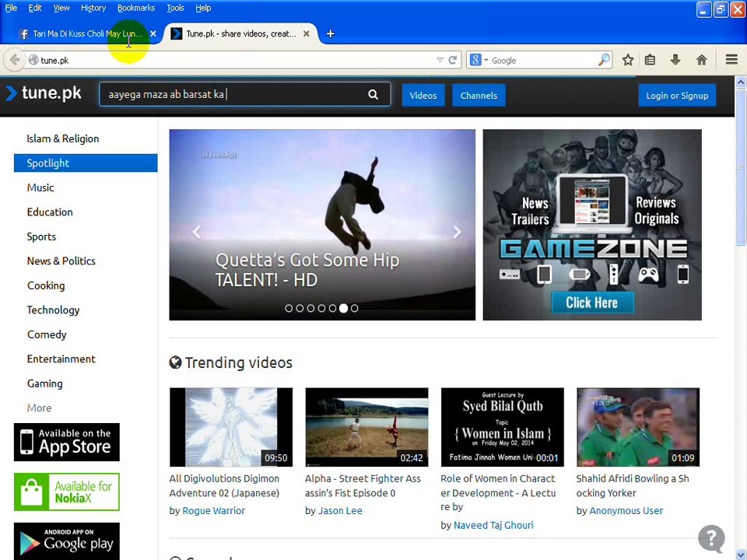Close the Tune.pk tab

point(307,33)
